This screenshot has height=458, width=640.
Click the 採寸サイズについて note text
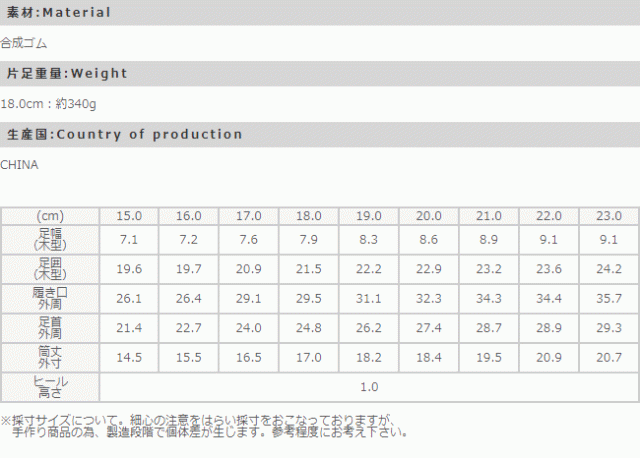point(200,420)
